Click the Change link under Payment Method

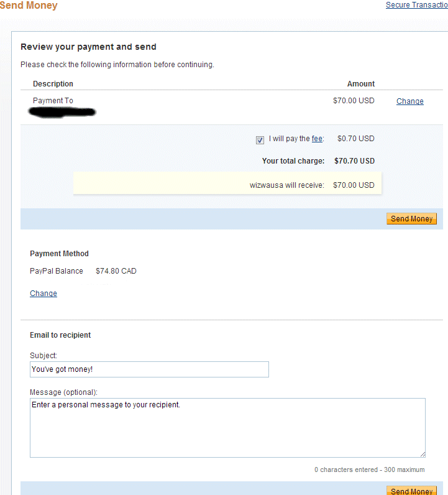click(43, 294)
